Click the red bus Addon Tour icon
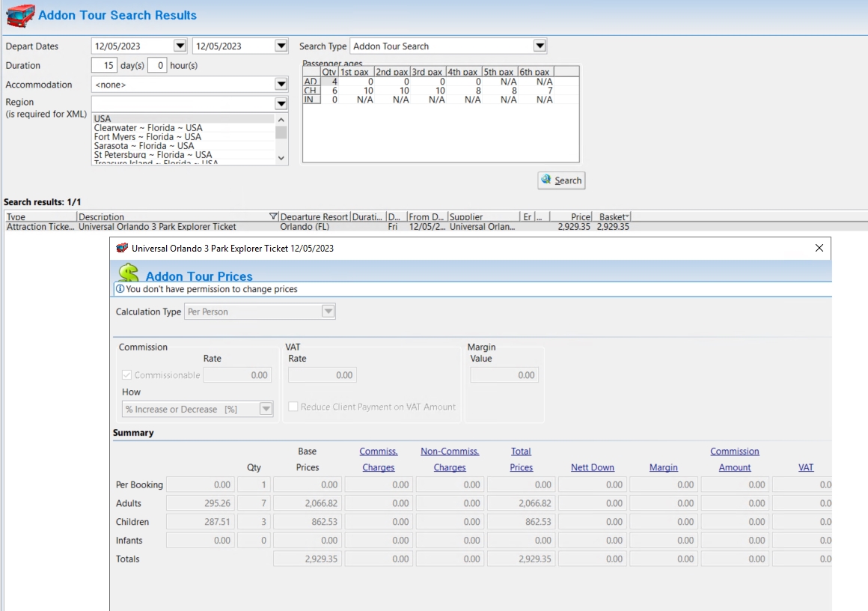 click(x=20, y=15)
